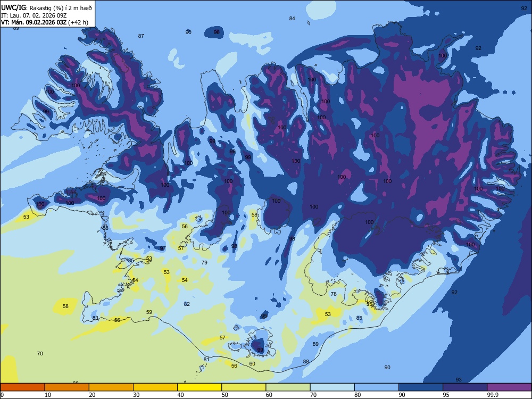Click the humidity value '59' on the map
This screenshot has height=399, width=532.
(x=149, y=312)
